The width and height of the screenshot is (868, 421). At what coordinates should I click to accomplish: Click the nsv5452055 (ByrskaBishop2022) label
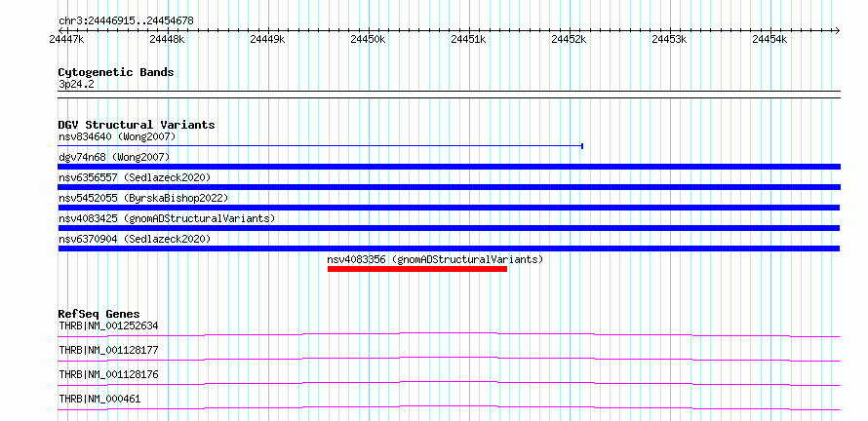(143, 198)
